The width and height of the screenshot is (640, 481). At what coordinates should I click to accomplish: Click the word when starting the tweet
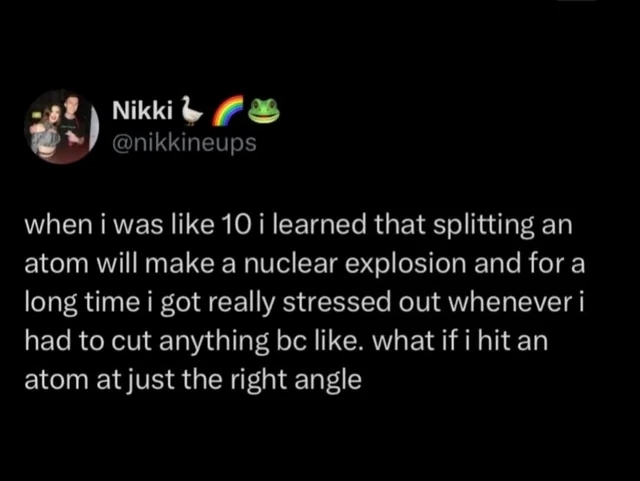pos(58,226)
